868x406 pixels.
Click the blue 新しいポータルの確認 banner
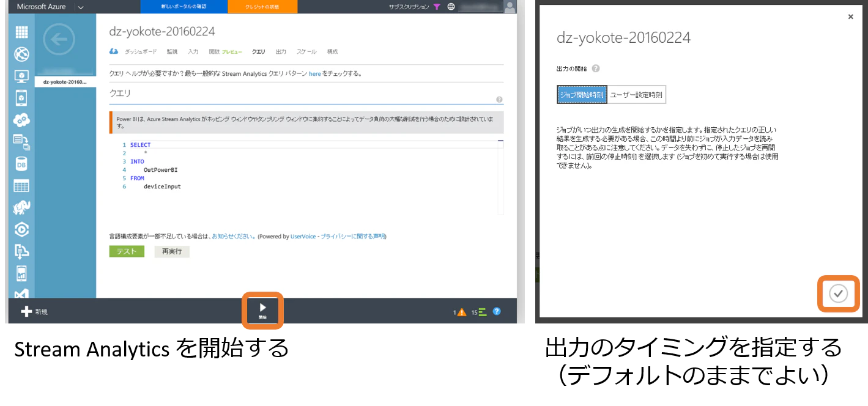tap(184, 7)
